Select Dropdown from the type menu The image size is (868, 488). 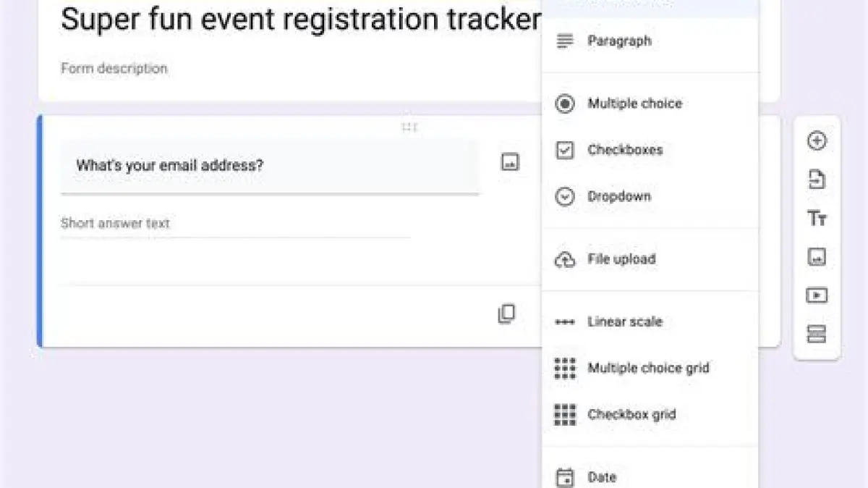point(618,196)
